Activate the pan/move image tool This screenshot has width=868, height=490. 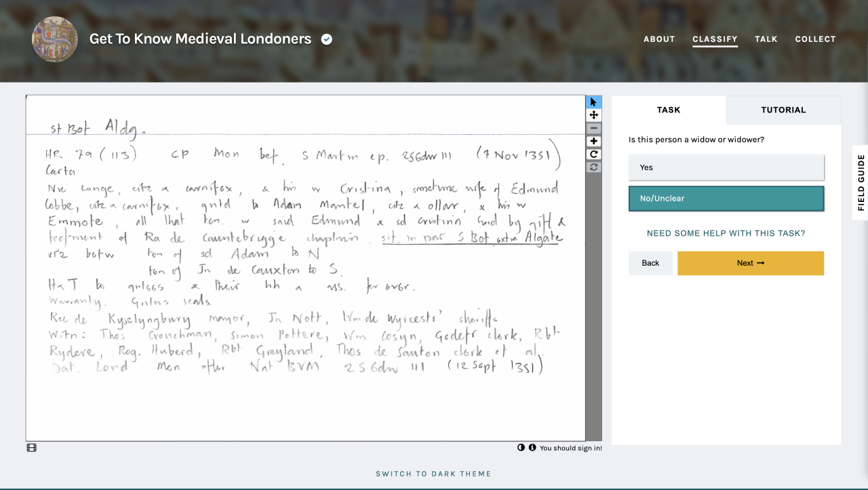(x=594, y=115)
